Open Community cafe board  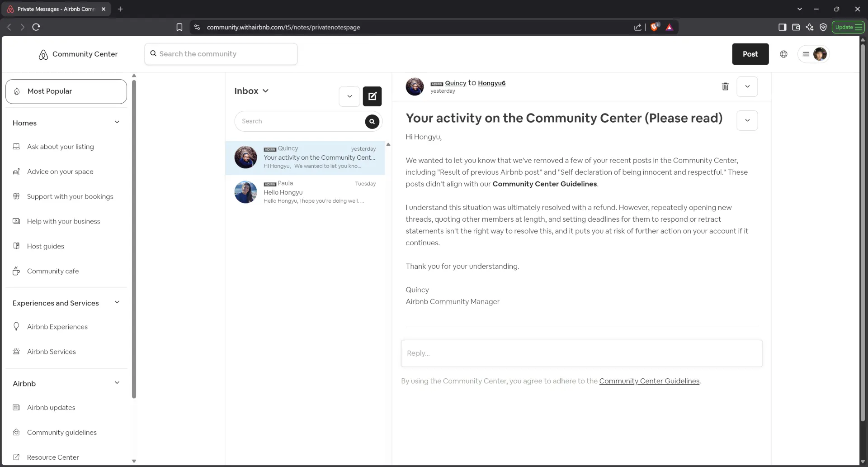53,271
